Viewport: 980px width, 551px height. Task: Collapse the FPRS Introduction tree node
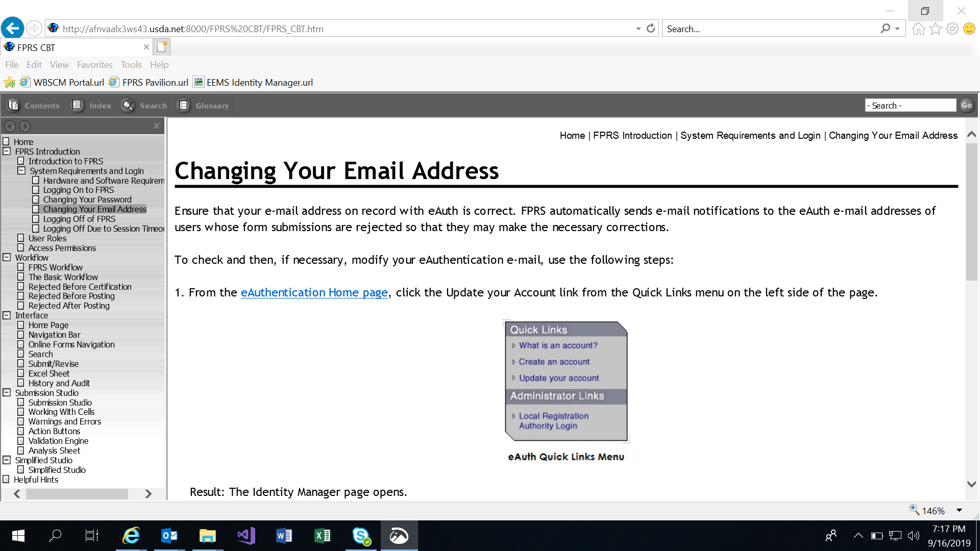click(7, 152)
